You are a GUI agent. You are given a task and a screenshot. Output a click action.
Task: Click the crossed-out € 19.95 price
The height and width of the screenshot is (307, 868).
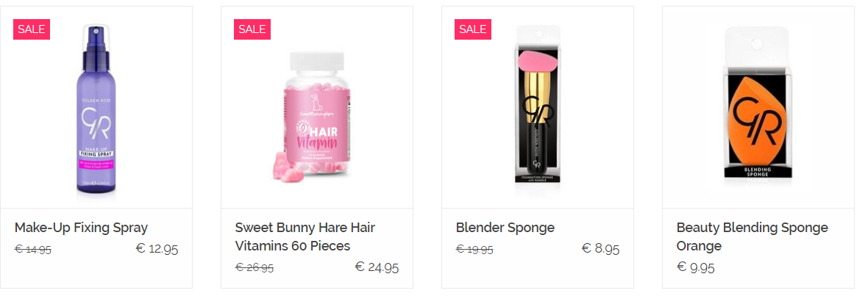click(x=474, y=250)
